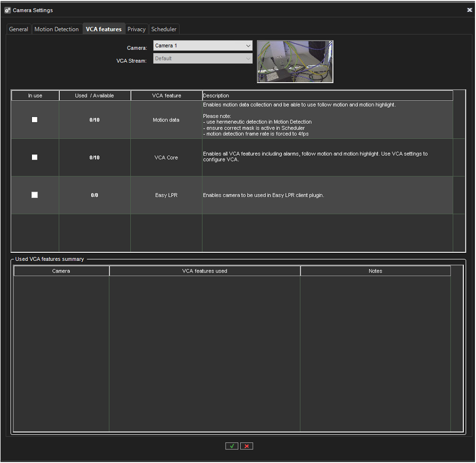Cancel changes with the red X button

click(x=247, y=446)
